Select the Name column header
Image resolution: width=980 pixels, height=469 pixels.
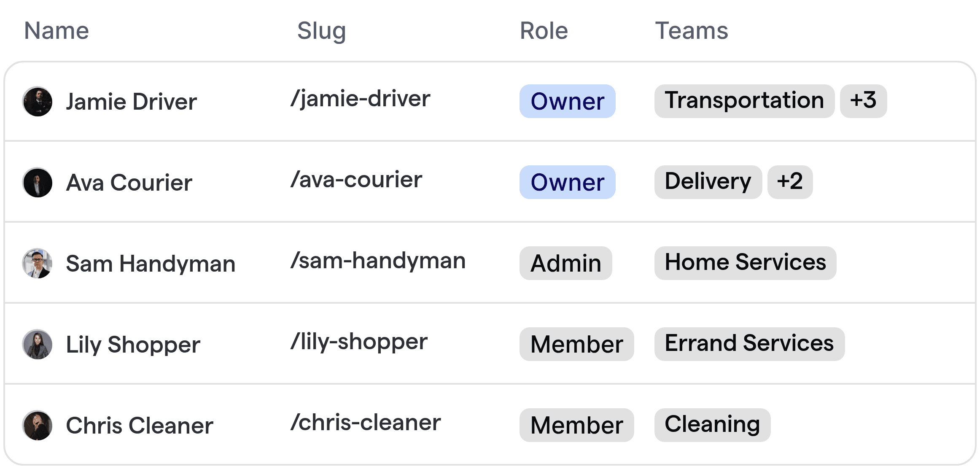tap(56, 30)
